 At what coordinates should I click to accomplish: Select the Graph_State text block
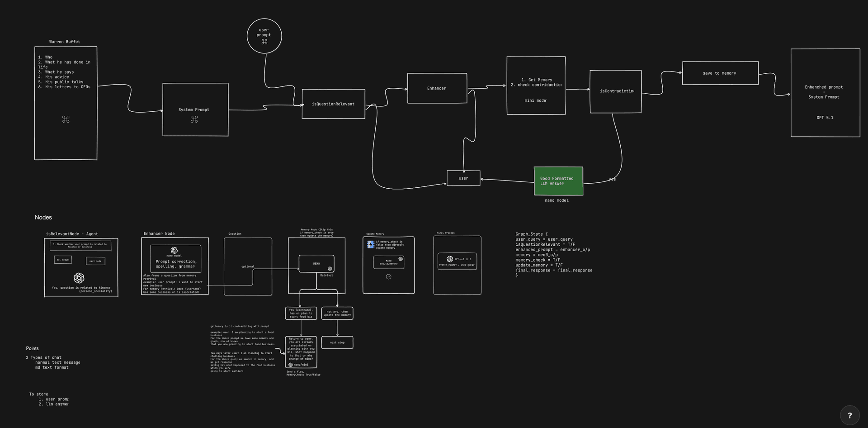coord(553,255)
